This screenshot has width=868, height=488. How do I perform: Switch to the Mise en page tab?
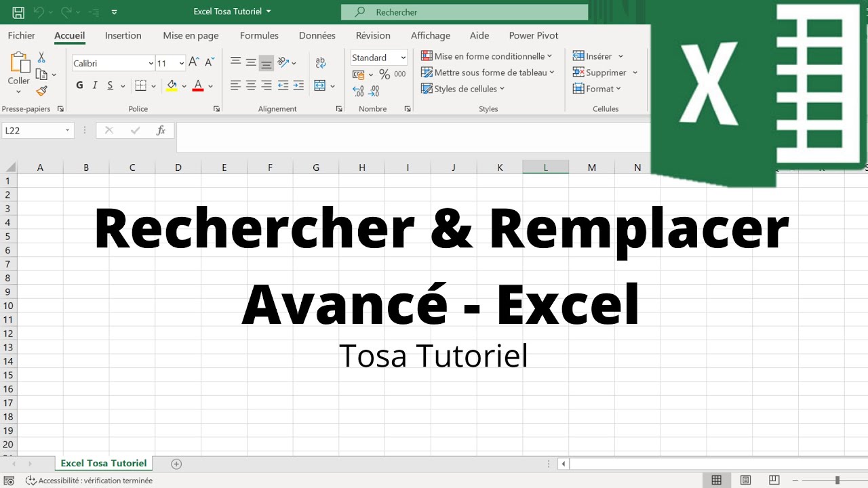(191, 35)
